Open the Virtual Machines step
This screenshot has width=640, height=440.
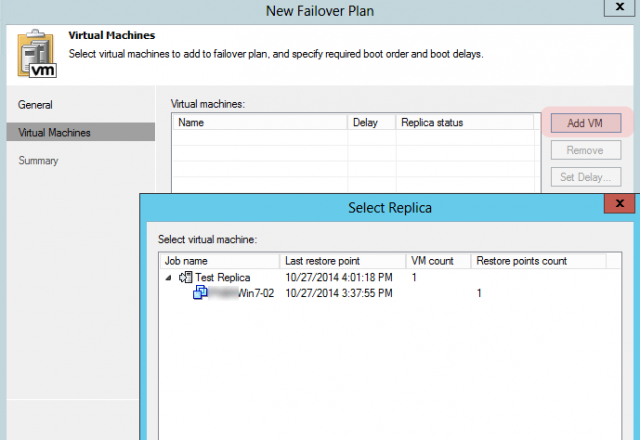(x=54, y=132)
